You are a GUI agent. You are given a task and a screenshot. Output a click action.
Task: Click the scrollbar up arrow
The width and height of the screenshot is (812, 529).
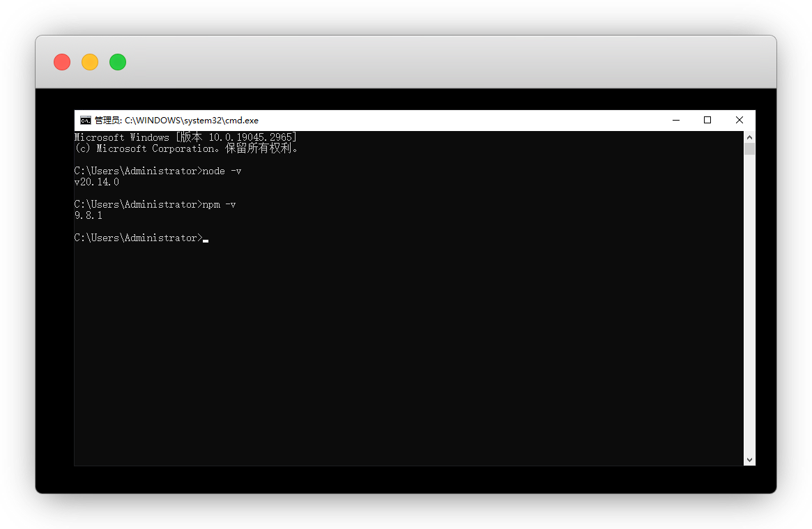click(749, 137)
